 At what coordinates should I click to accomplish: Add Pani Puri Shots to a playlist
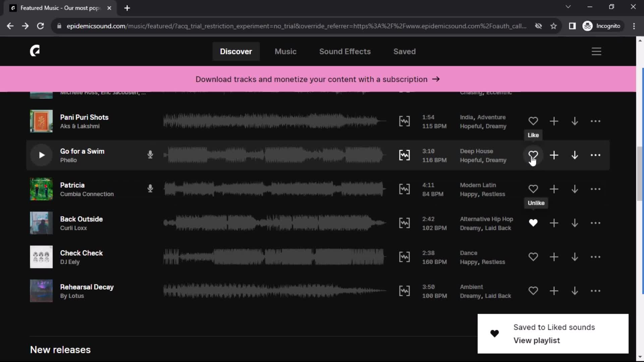click(x=554, y=121)
